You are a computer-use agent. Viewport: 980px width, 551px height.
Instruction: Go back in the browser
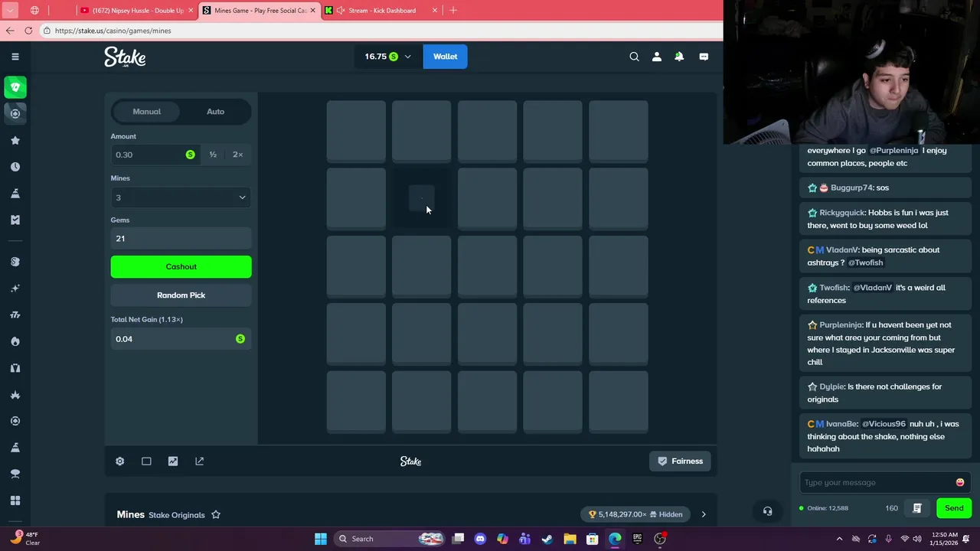tap(9, 31)
